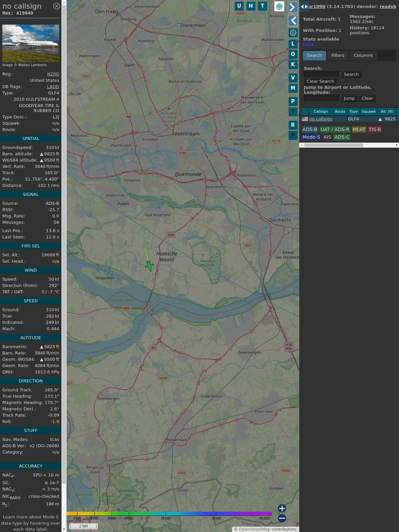Screen dimensions: 399x532
Task: Click the Clear Search button
Action: pyautogui.click(x=320, y=81)
